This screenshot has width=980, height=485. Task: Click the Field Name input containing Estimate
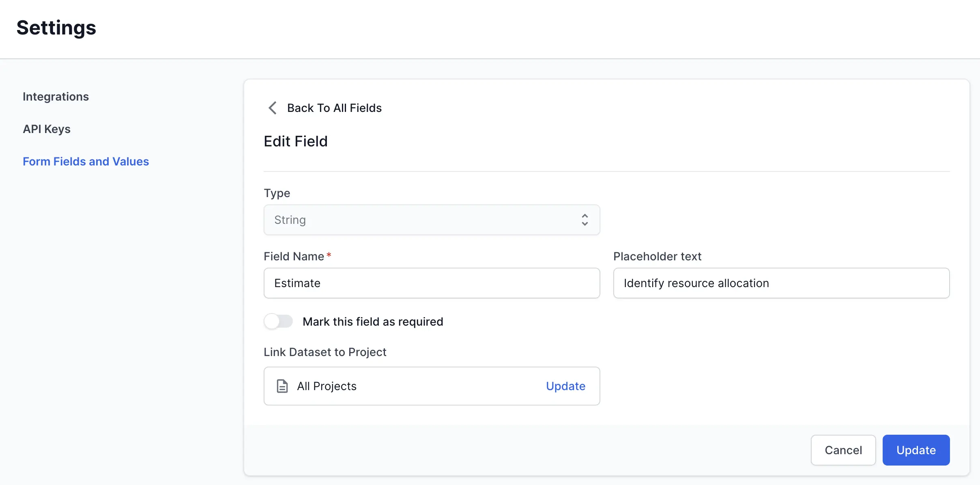point(431,283)
